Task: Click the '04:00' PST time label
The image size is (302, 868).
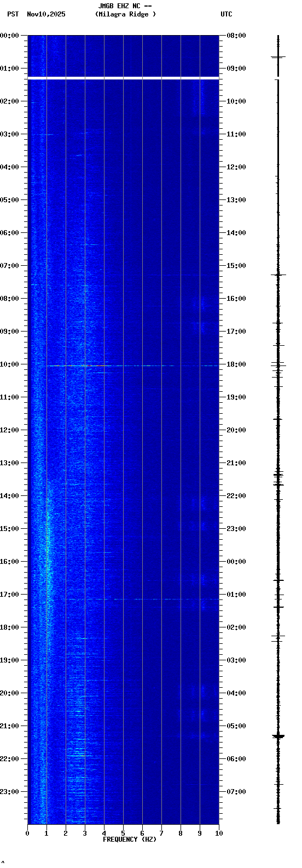Action: pyautogui.click(x=10, y=167)
